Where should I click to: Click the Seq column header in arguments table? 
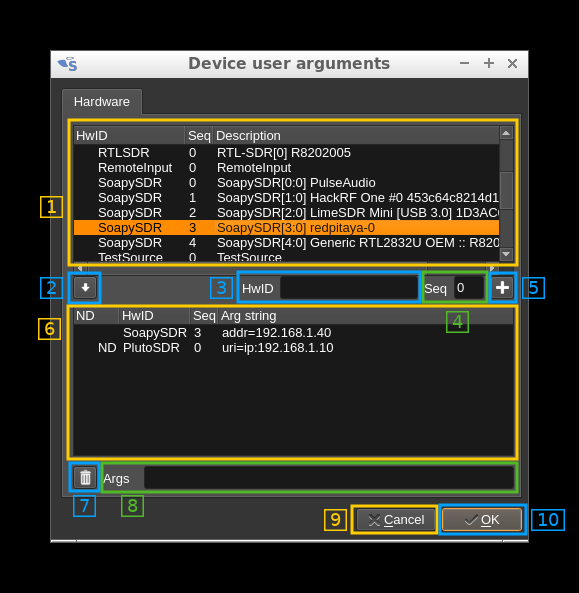pyautogui.click(x=204, y=316)
